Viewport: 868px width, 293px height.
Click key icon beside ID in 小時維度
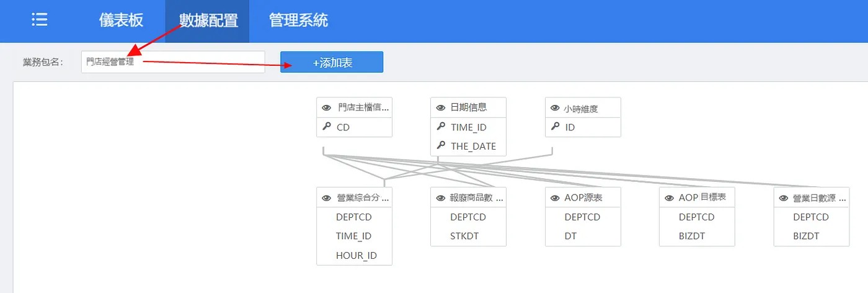pos(555,127)
